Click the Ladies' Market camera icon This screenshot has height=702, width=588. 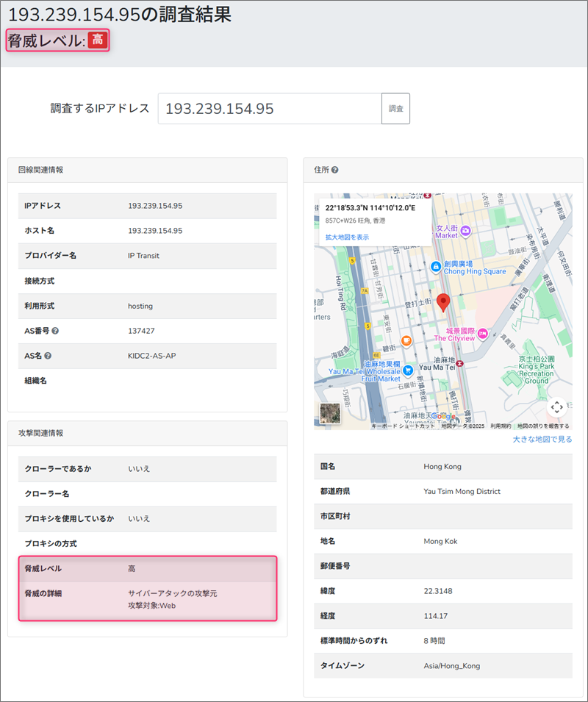tap(465, 230)
